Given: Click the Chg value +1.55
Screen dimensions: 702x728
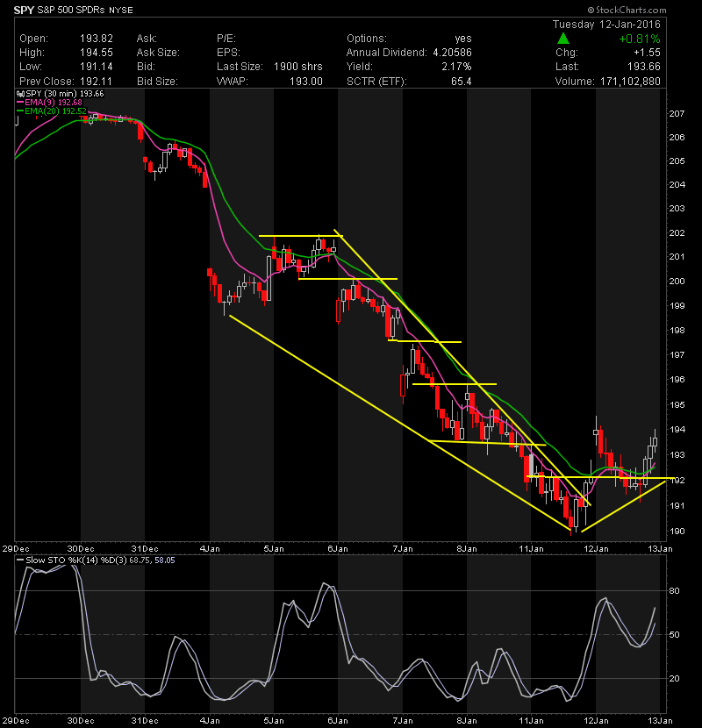Looking at the screenshot, I should [647, 53].
